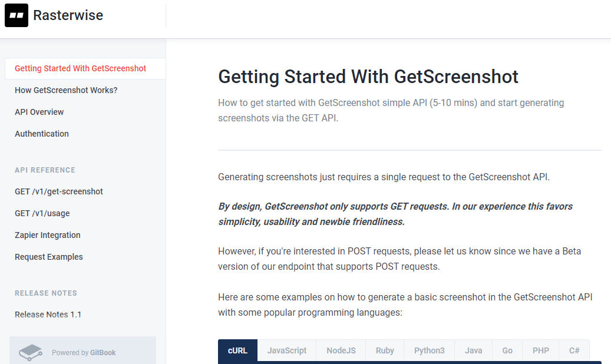Select the cURL code tab
Image resolution: width=611 pixels, height=364 pixels.
point(237,350)
